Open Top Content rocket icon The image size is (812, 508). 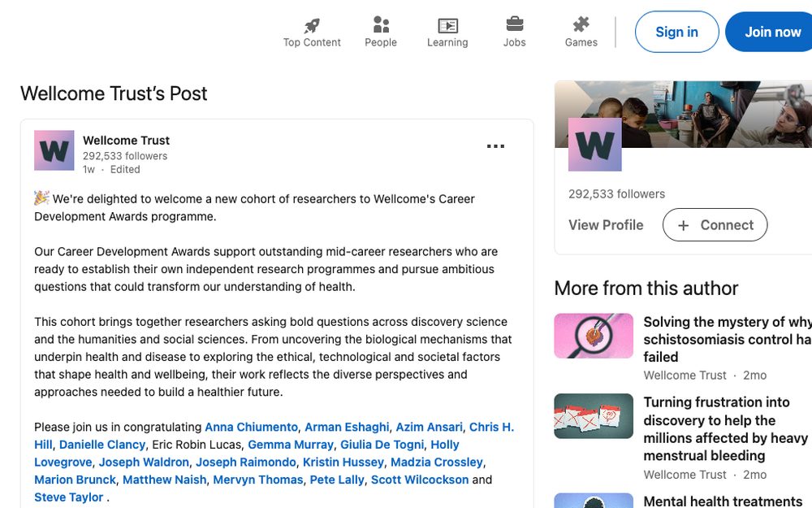tap(312, 25)
